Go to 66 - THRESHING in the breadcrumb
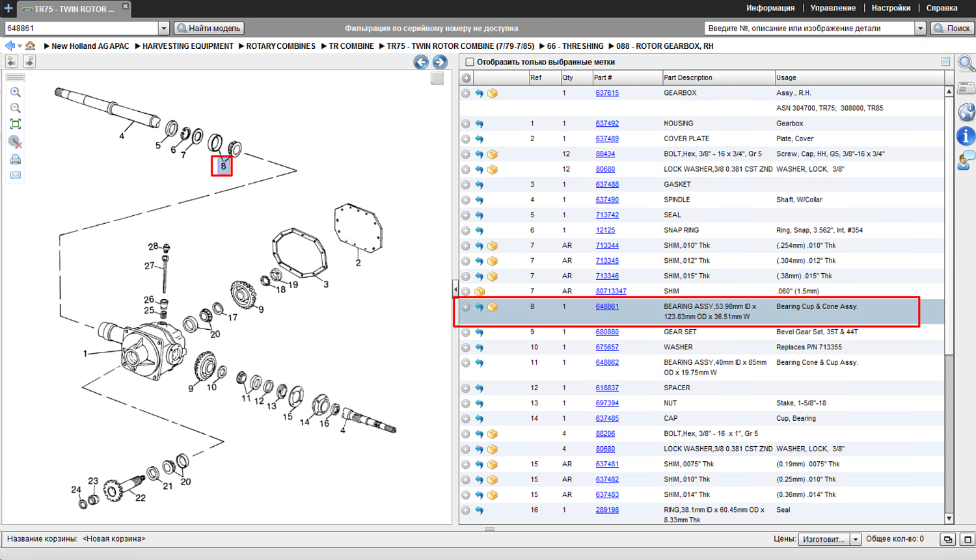 [575, 46]
